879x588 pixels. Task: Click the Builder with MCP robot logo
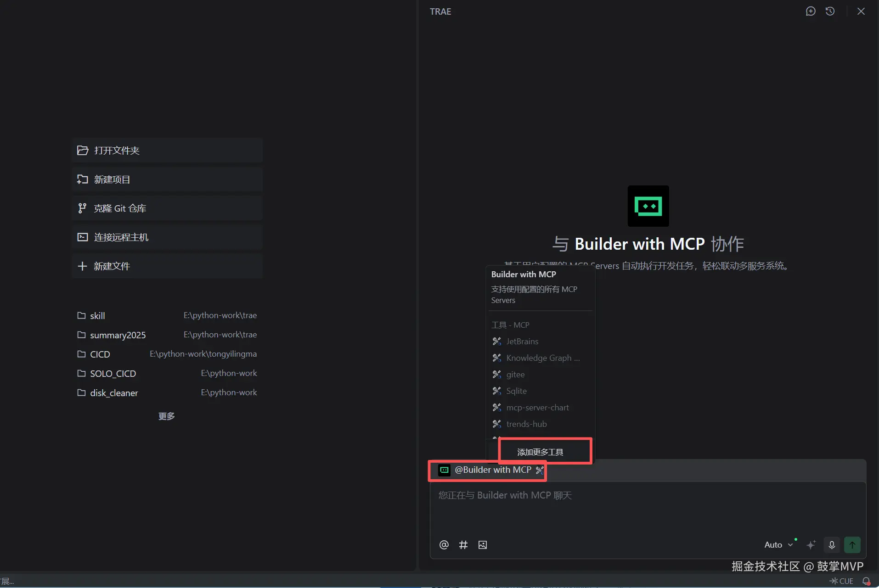[648, 206]
